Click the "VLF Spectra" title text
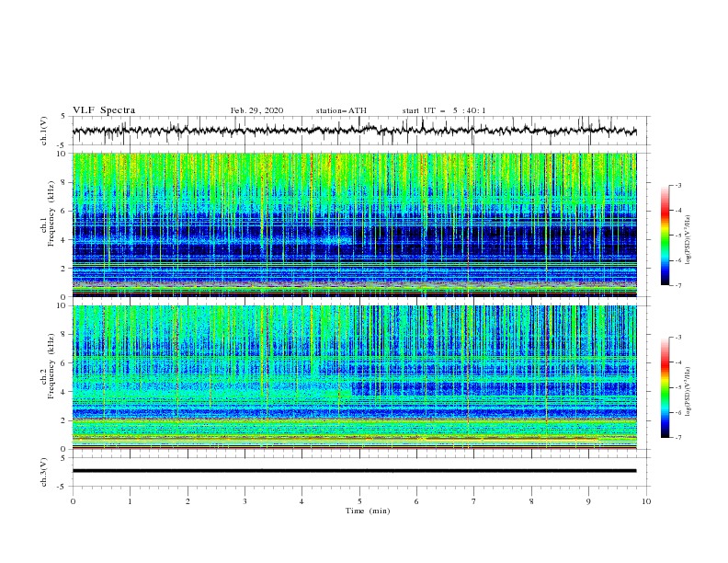 pos(104,110)
